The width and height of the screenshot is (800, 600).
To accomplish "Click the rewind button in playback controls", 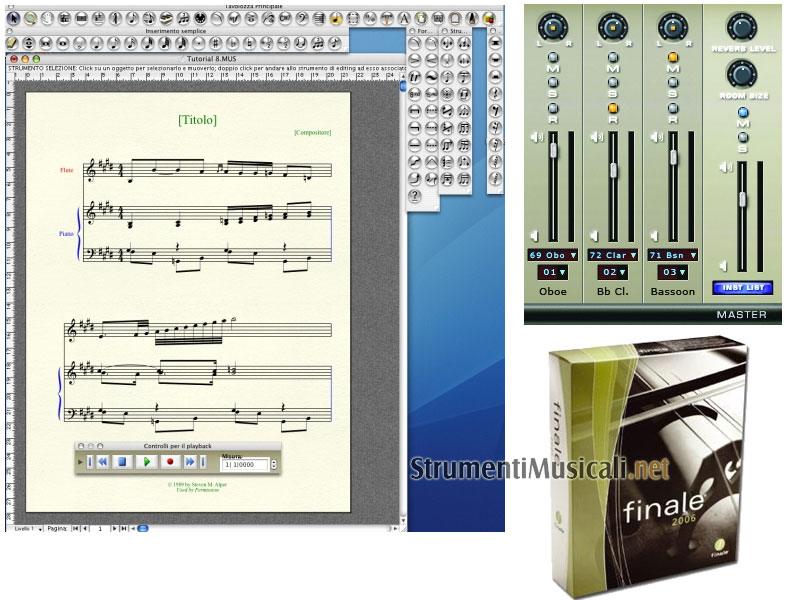I will (x=102, y=462).
